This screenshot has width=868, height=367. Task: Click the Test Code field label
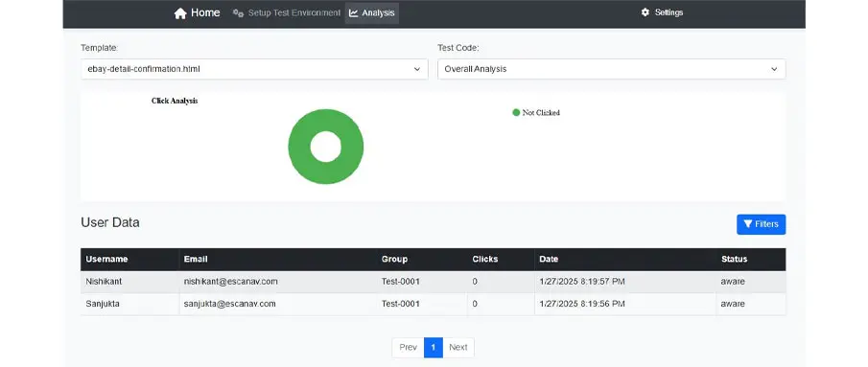(458, 48)
